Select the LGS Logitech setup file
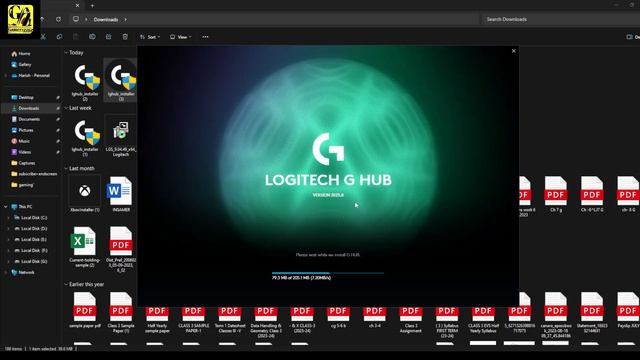The image size is (640, 360). 121,137
